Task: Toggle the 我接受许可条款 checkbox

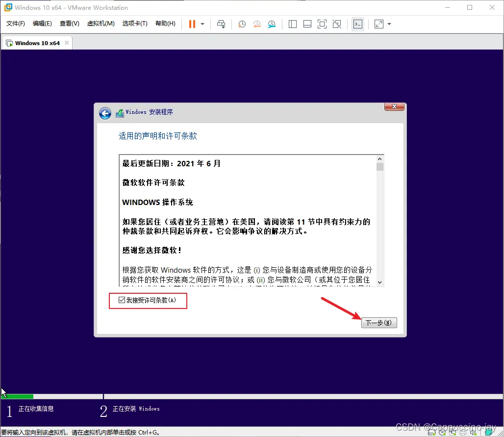Action: point(122,300)
